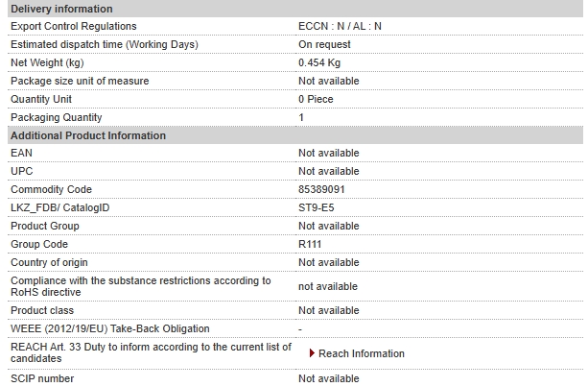Select Not available in SCIP number row

329,378
